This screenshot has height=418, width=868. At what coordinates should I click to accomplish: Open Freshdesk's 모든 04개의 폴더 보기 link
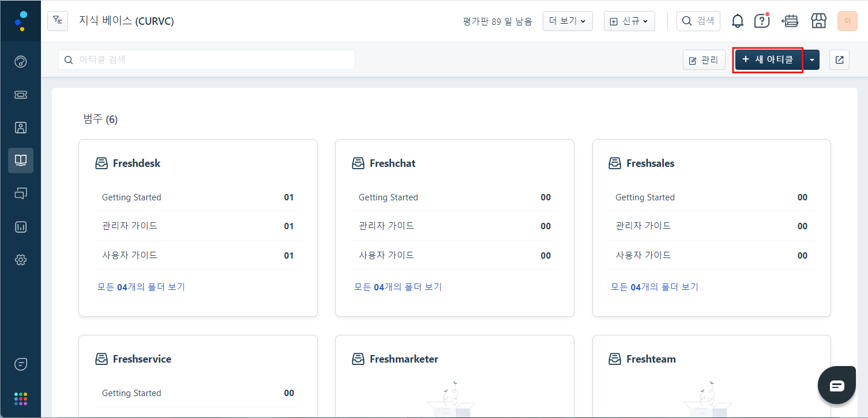[x=141, y=286]
